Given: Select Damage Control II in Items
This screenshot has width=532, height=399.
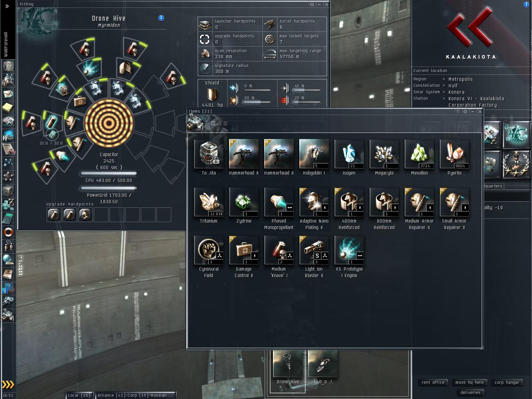Looking at the screenshot, I should [244, 256].
